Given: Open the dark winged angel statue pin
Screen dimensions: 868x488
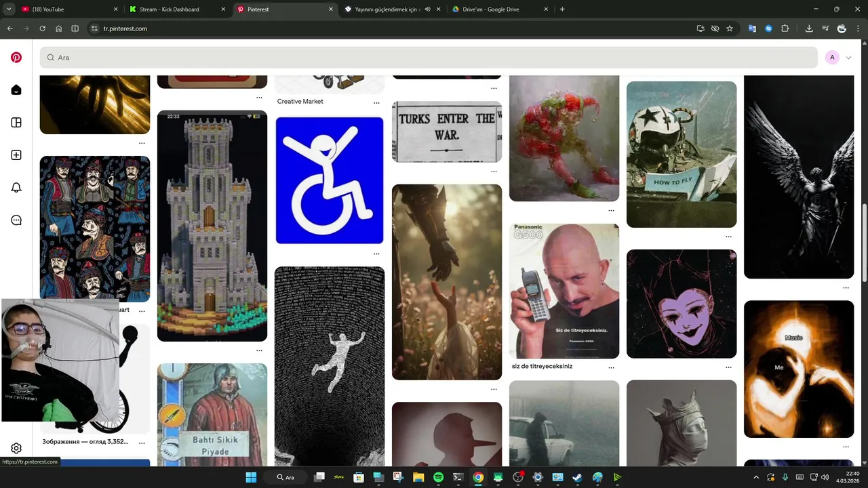Looking at the screenshot, I should coord(799,176).
